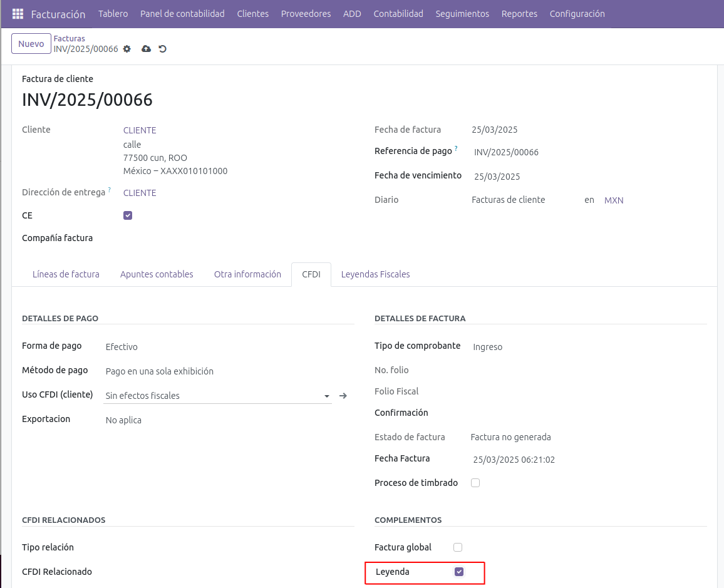
Task: Open the Contabilidad menu
Action: pos(398,14)
